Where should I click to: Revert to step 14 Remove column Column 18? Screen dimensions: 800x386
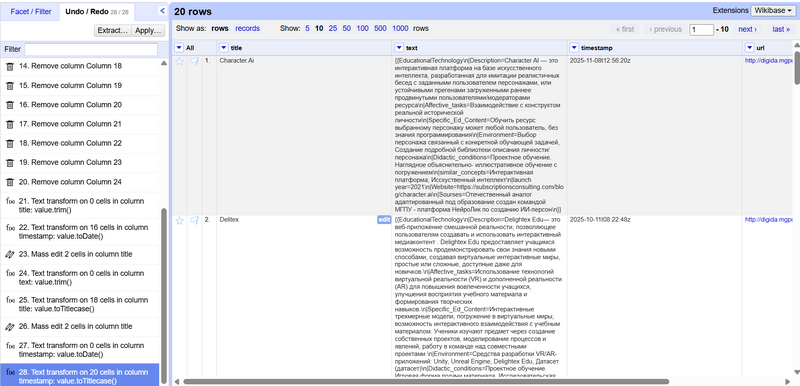tap(80, 66)
